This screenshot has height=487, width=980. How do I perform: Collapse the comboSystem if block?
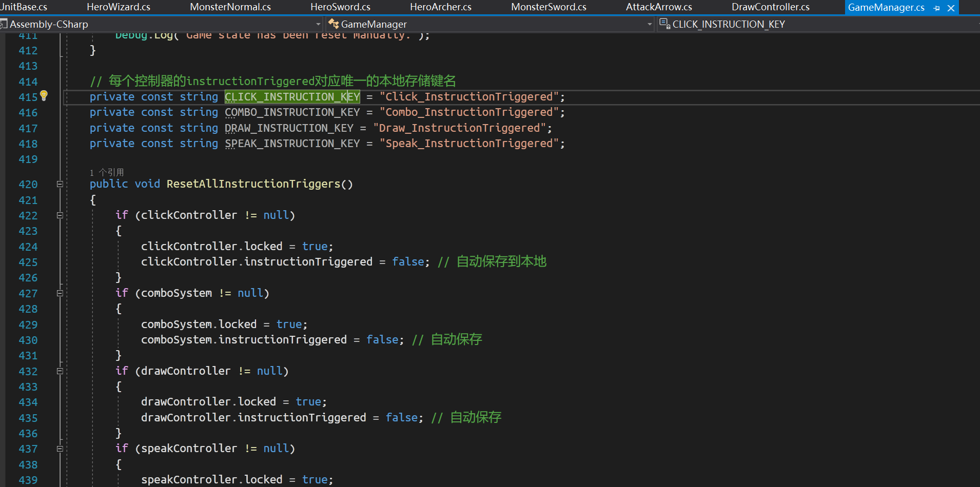tap(60, 293)
